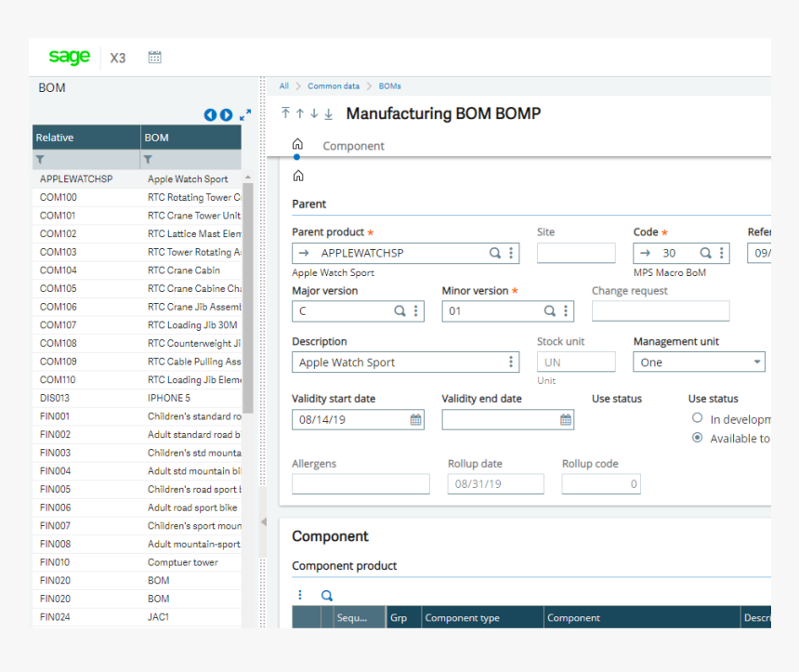Viewport: 799px width, 672px height.
Task: Sort by BOM column header
Action: pyautogui.click(x=191, y=138)
